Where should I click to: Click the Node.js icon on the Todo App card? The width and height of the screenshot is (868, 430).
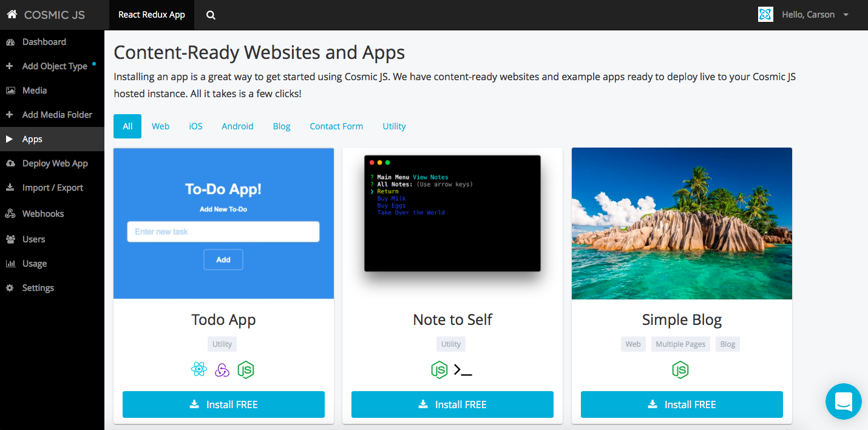coord(245,369)
